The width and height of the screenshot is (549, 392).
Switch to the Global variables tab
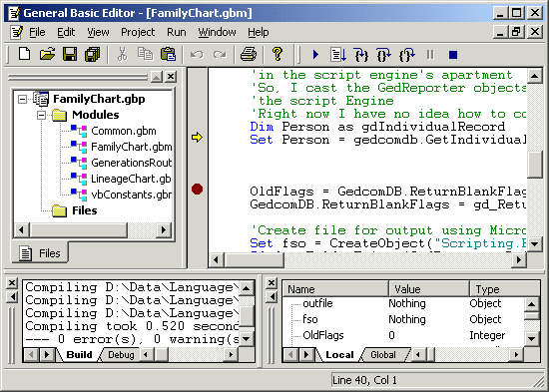pos(383,355)
